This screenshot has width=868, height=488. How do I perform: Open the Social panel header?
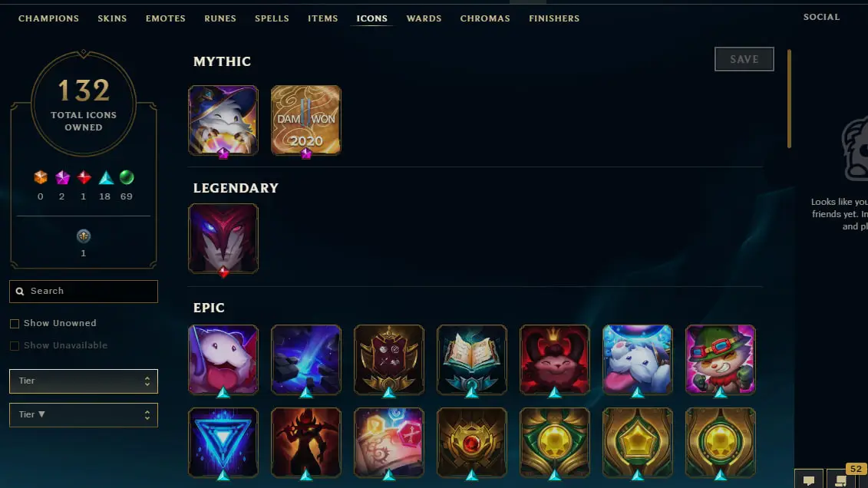[x=821, y=17]
